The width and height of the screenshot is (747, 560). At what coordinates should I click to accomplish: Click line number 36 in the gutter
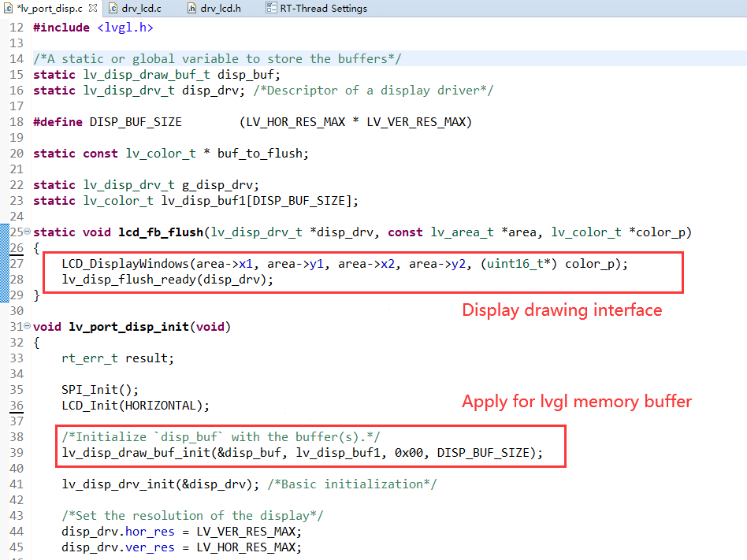pos(17,406)
